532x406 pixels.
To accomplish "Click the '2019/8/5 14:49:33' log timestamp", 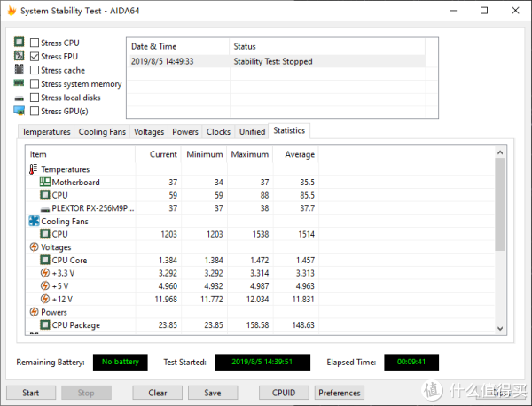I will [162, 61].
